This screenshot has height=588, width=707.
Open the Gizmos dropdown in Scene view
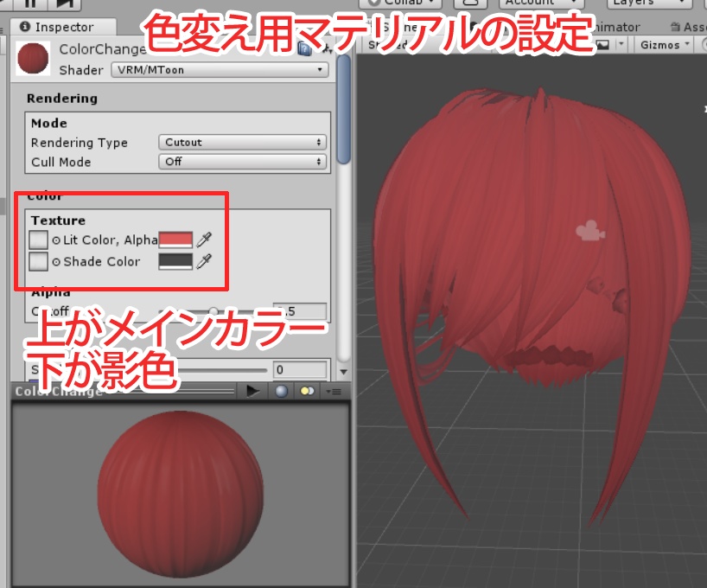point(664,45)
